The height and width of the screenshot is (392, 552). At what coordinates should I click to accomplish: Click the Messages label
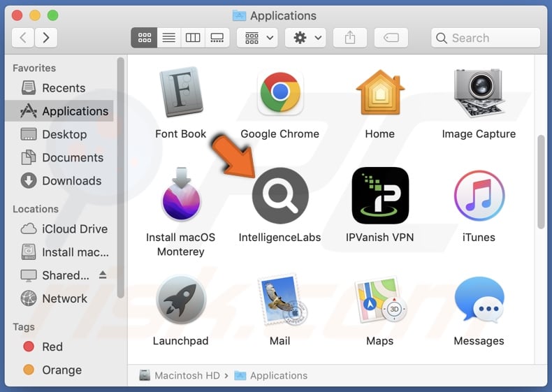point(479,341)
